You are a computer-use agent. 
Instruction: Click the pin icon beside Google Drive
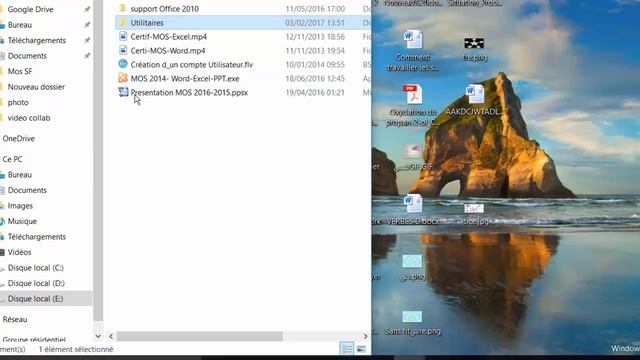[87, 9]
